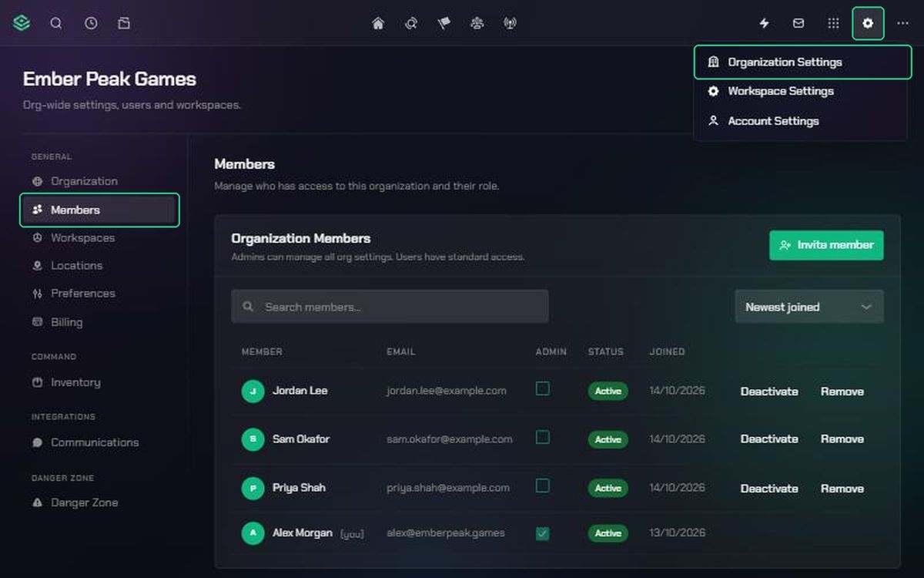The width and height of the screenshot is (924, 578).
Task: Open the Preferences sidebar section
Action: (99, 294)
